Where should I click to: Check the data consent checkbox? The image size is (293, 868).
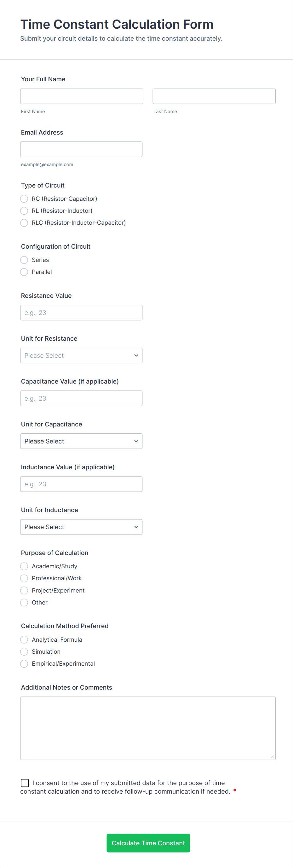(25, 783)
